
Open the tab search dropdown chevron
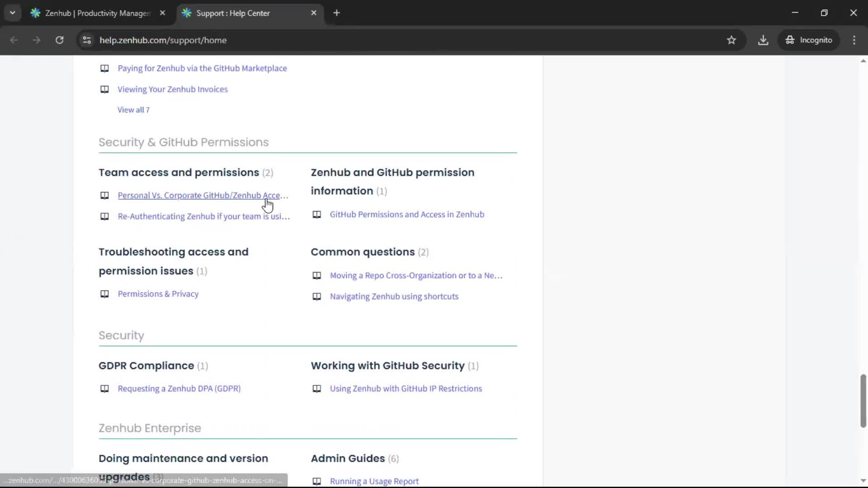tap(13, 13)
